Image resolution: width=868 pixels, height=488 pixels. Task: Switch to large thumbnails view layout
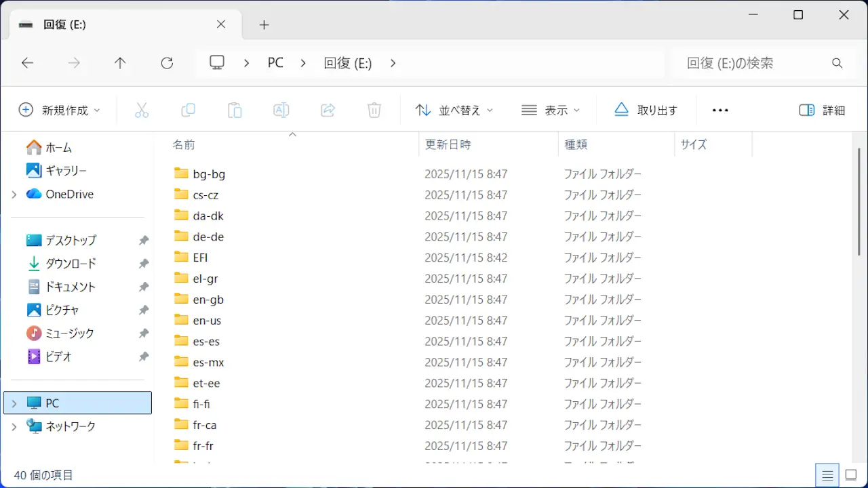(x=850, y=475)
